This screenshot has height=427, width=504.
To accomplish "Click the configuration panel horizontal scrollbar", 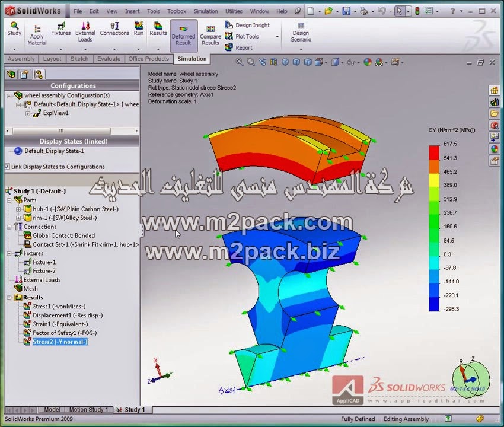I will (61, 131).
